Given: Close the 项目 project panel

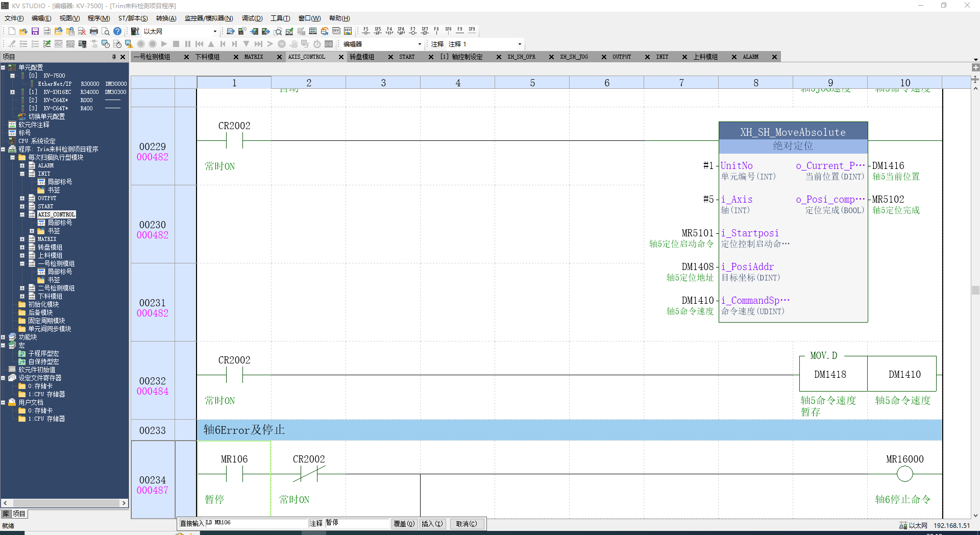Looking at the screenshot, I should [122, 57].
